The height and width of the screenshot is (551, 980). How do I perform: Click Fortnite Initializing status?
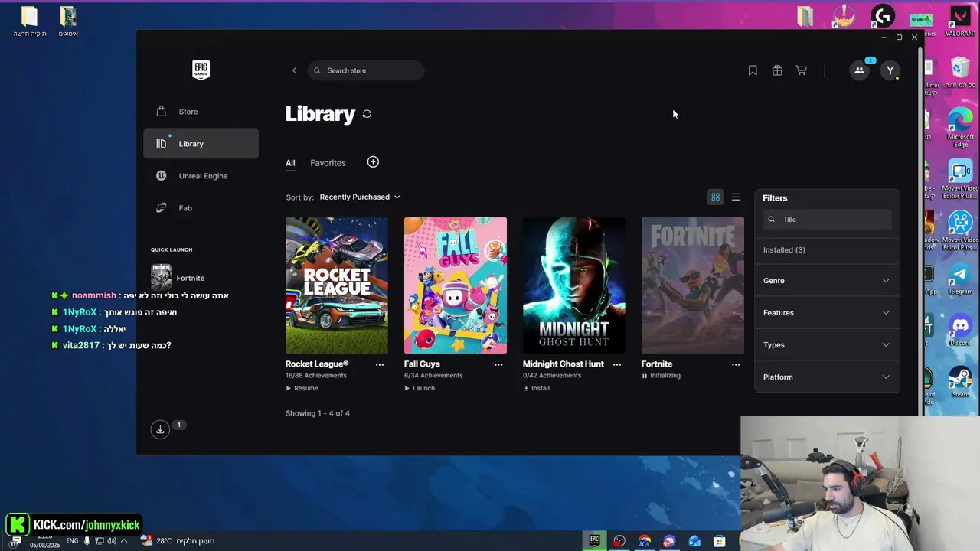click(x=661, y=376)
